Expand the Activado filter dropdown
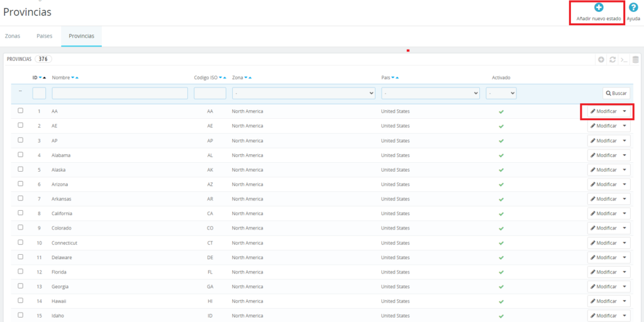This screenshot has width=644, height=322. 501,93
